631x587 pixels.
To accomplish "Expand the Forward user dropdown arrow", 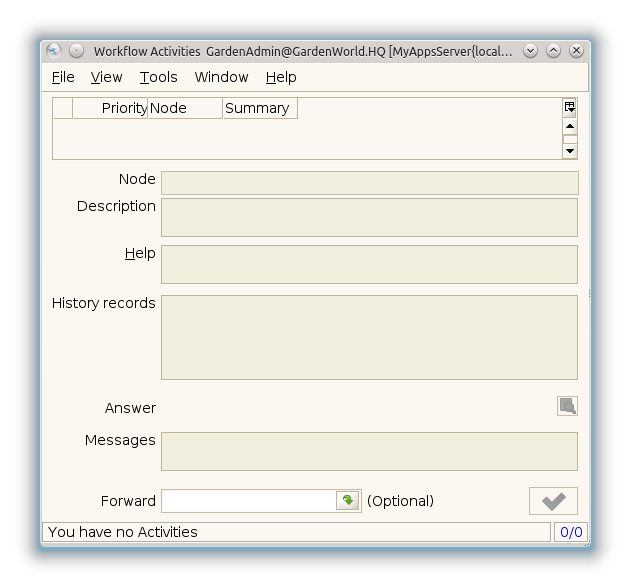I will 348,501.
